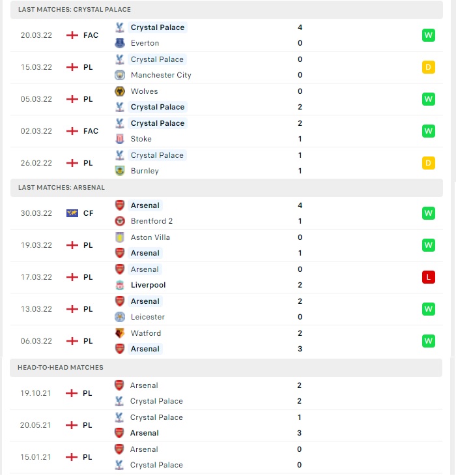Open the 19.10.21 head-to-head match row

pyautogui.click(x=226, y=393)
